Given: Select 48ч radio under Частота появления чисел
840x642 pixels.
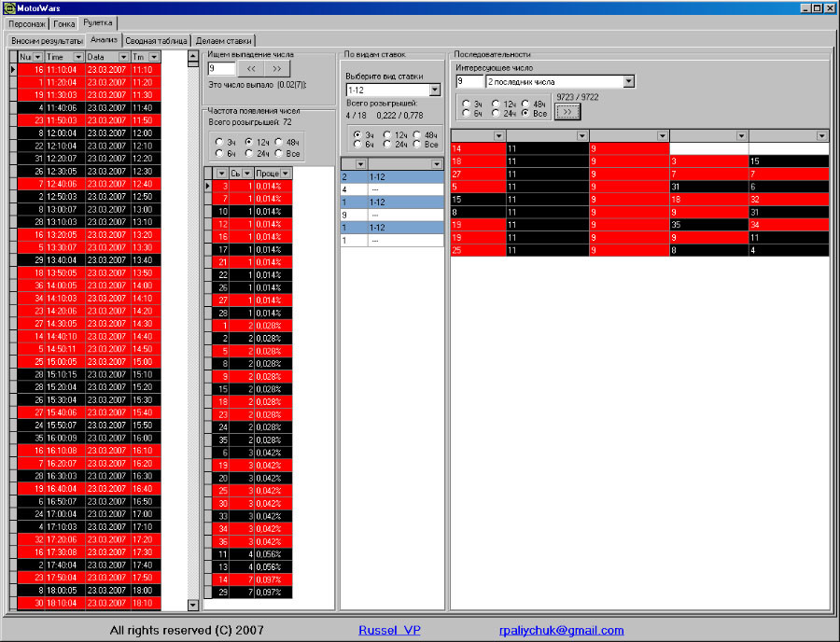Looking at the screenshot, I should 278,143.
